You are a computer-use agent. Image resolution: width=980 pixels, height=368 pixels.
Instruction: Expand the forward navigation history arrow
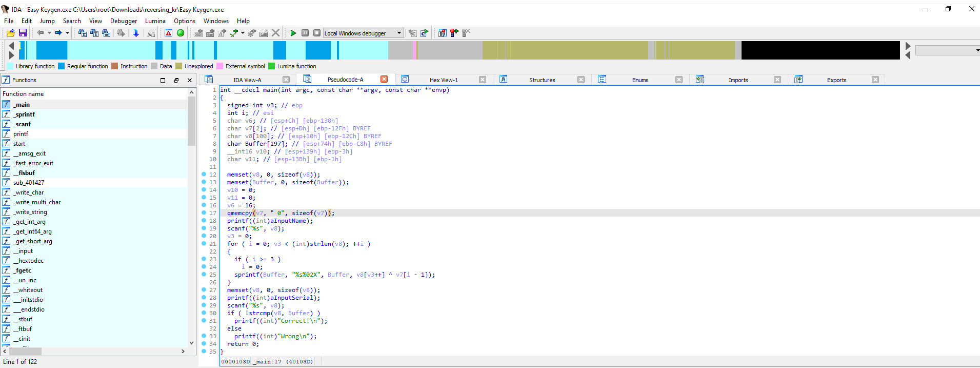click(67, 33)
